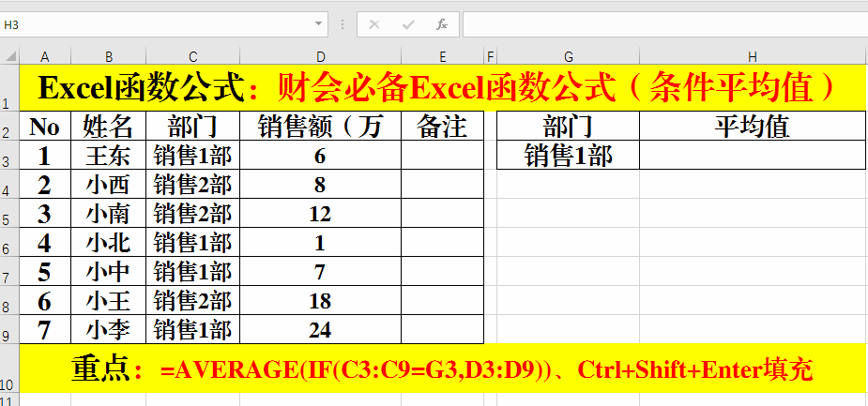Select column B header

coord(109,56)
